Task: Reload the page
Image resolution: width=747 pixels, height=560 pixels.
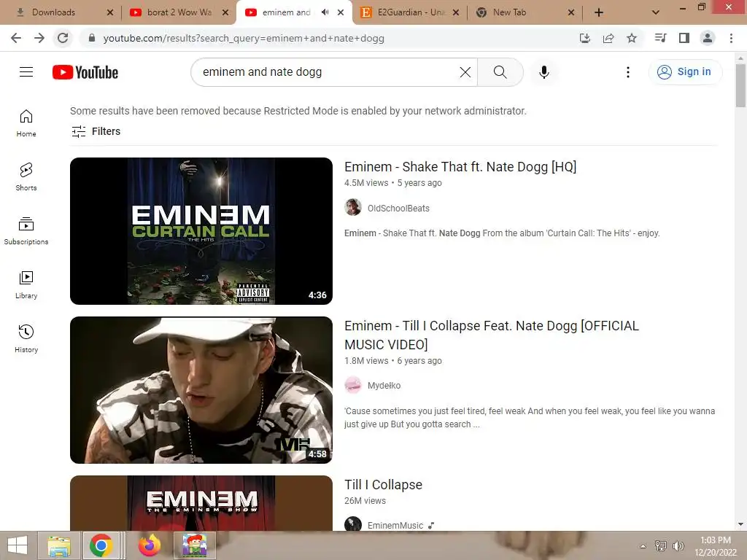Action: click(63, 38)
